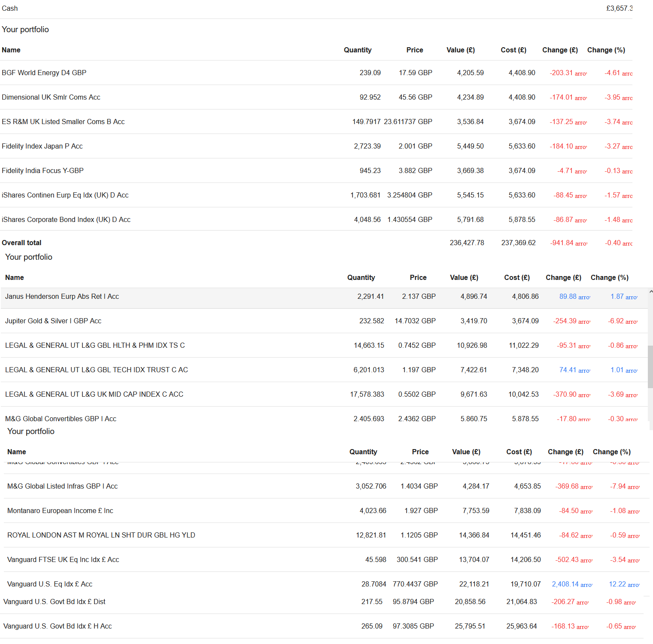Open the BGF World Energy D4 GBP fund
Screen dimensions: 653x644
pos(44,73)
